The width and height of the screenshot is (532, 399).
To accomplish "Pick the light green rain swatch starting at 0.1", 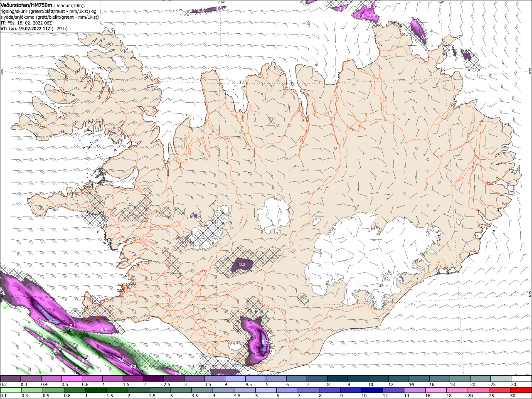I will click(x=11, y=390).
